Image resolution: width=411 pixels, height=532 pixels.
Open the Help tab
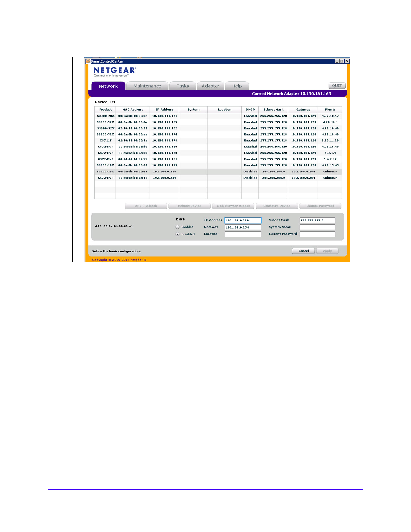(x=237, y=86)
